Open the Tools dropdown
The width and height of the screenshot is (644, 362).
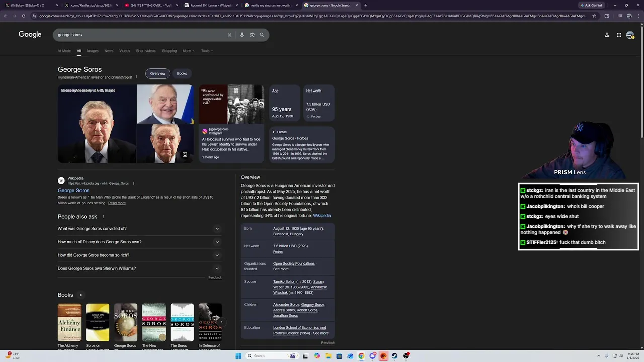pos(207,51)
